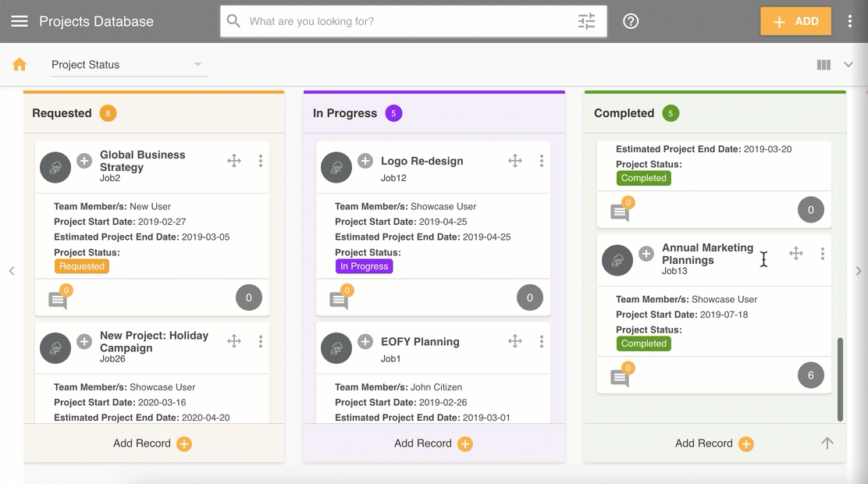Click the move handle on Logo Re-design
This screenshot has height=484, width=868.
click(x=515, y=161)
